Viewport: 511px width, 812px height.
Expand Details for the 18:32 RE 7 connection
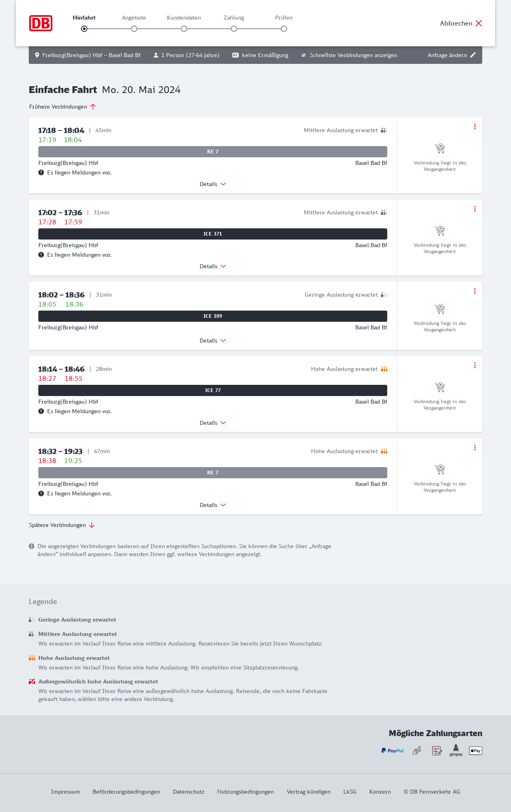pyautogui.click(x=213, y=505)
